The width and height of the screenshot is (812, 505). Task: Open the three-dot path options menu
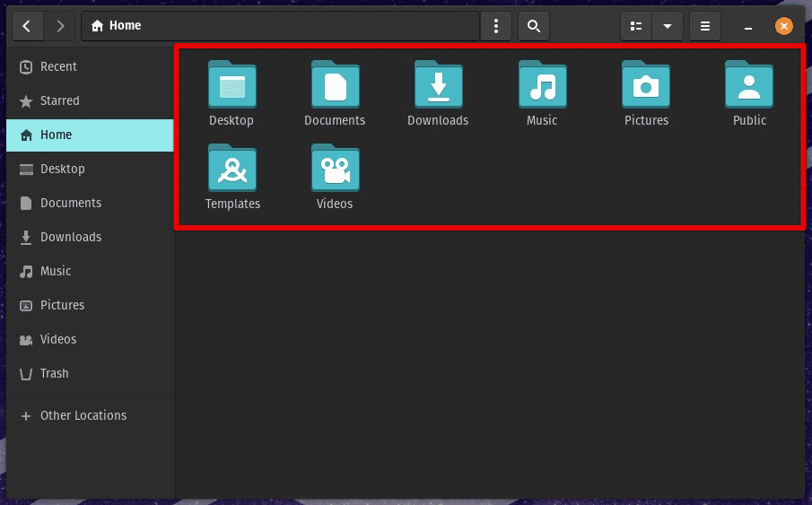click(x=496, y=26)
